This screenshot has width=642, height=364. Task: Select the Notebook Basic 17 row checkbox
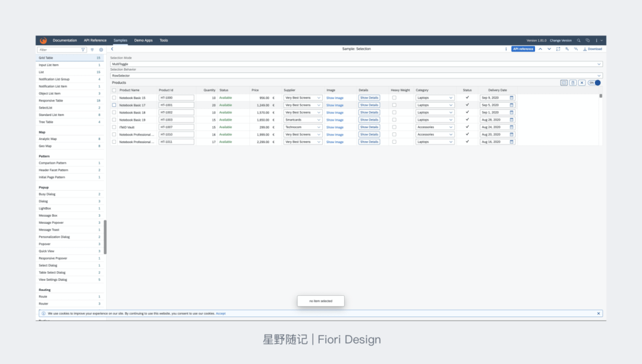[x=114, y=105]
